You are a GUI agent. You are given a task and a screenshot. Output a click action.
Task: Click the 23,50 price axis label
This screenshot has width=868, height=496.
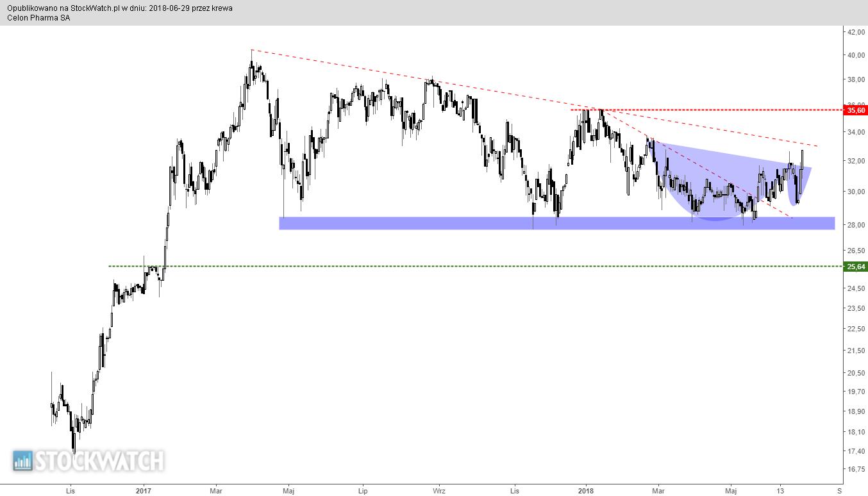856,308
